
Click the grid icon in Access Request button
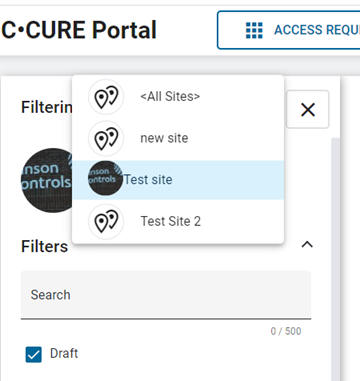click(254, 30)
